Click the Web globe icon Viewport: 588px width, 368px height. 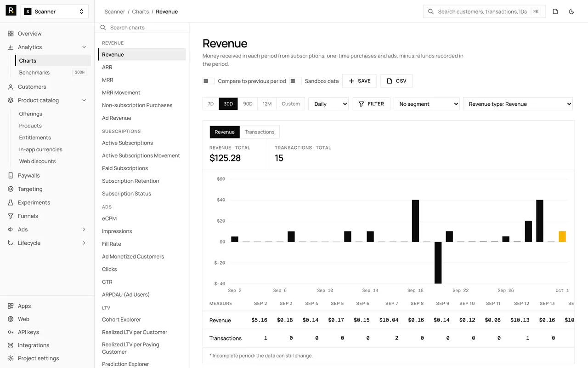(x=11, y=319)
